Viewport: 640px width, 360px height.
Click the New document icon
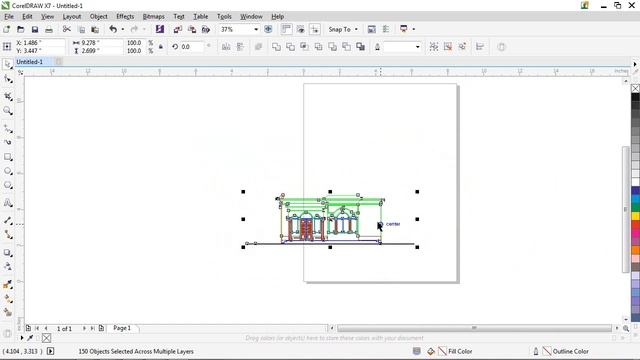pyautogui.click(x=7, y=29)
